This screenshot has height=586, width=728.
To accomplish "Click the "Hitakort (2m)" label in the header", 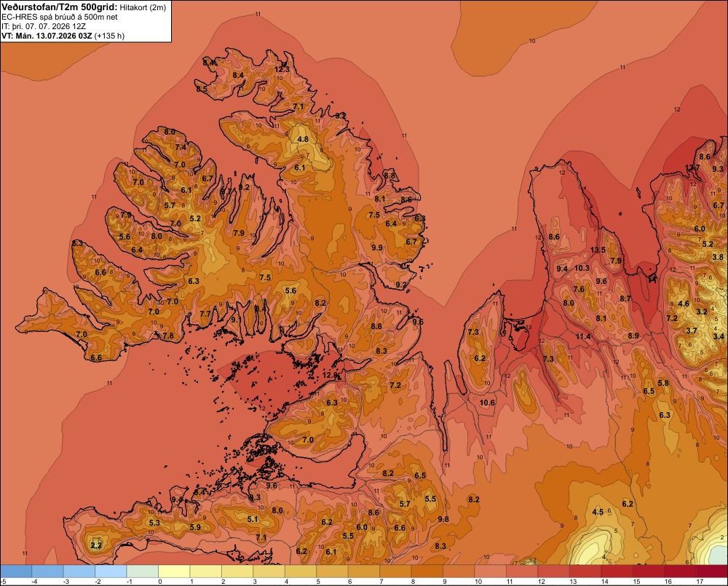I will pos(143,7).
